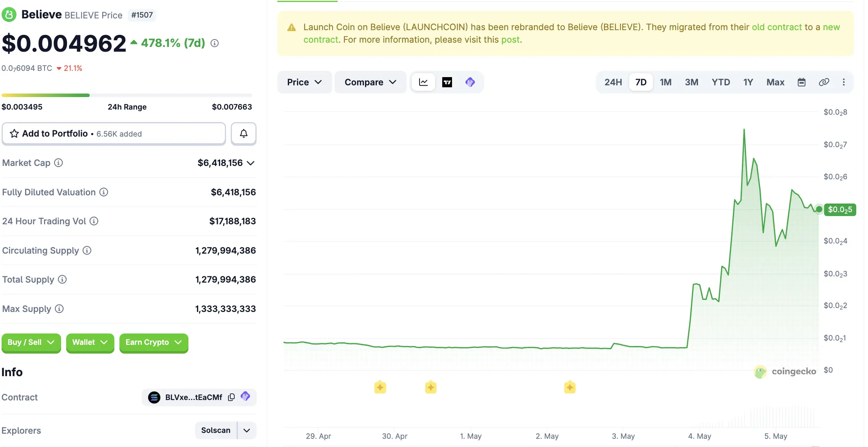This screenshot has width=868, height=447.
Task: Click the warning triangle icon in banner
Action: click(291, 27)
